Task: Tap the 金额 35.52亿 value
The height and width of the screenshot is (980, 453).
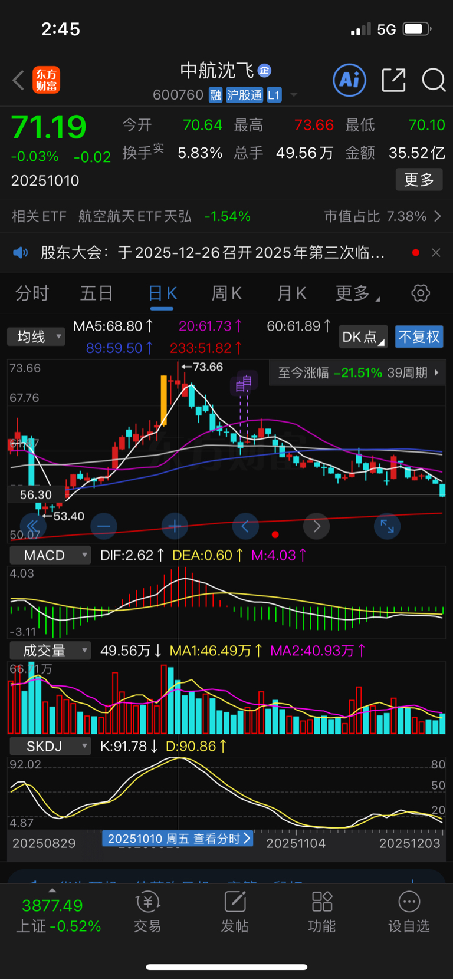Action: (417, 153)
